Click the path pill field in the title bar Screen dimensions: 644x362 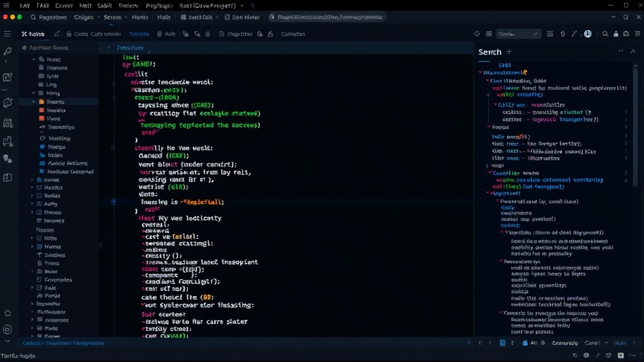click(x=326, y=17)
